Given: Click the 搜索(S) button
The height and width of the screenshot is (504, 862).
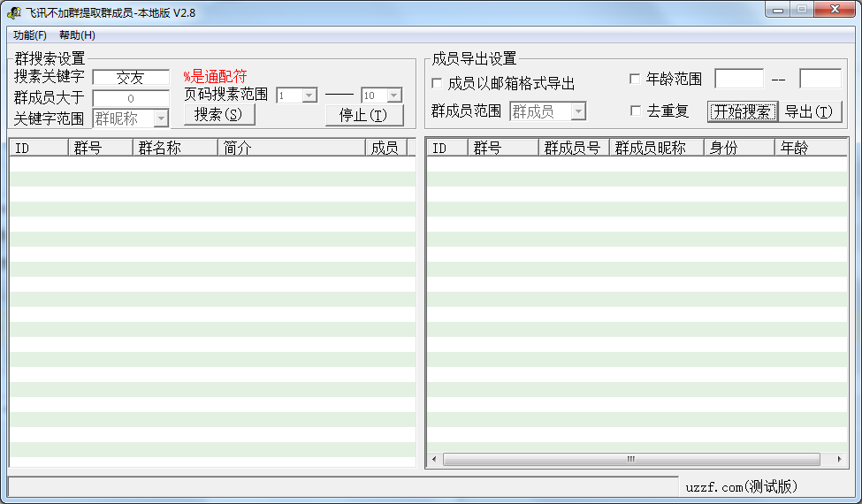Looking at the screenshot, I should pos(218,114).
